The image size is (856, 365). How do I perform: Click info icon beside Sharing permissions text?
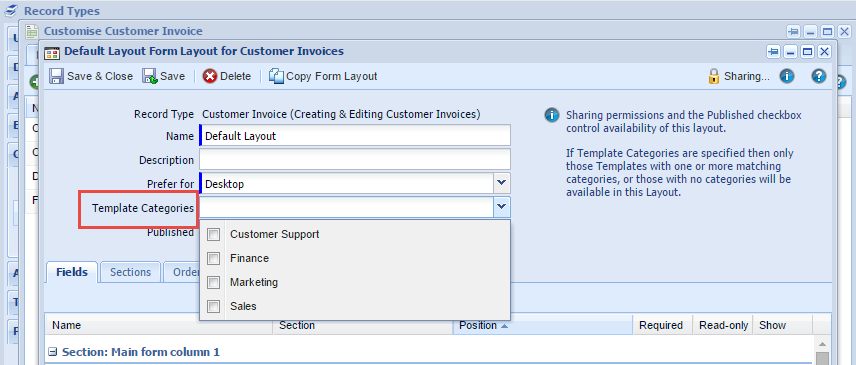click(552, 116)
